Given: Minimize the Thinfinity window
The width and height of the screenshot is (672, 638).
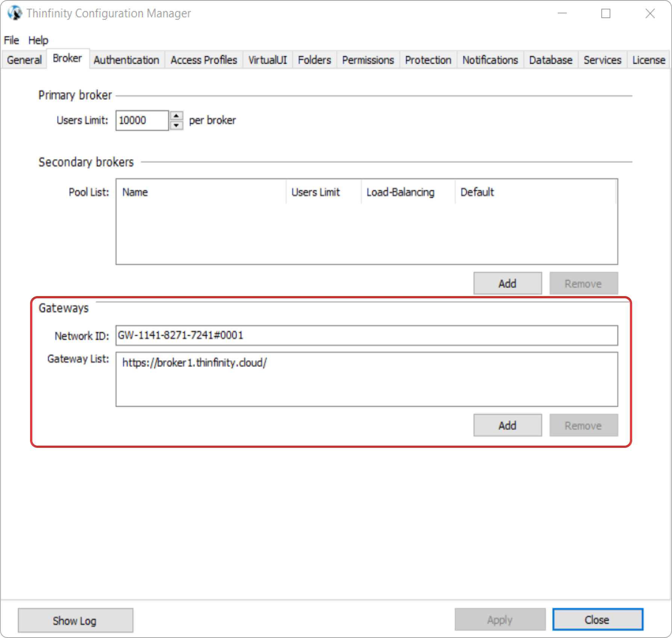Looking at the screenshot, I should tap(562, 14).
